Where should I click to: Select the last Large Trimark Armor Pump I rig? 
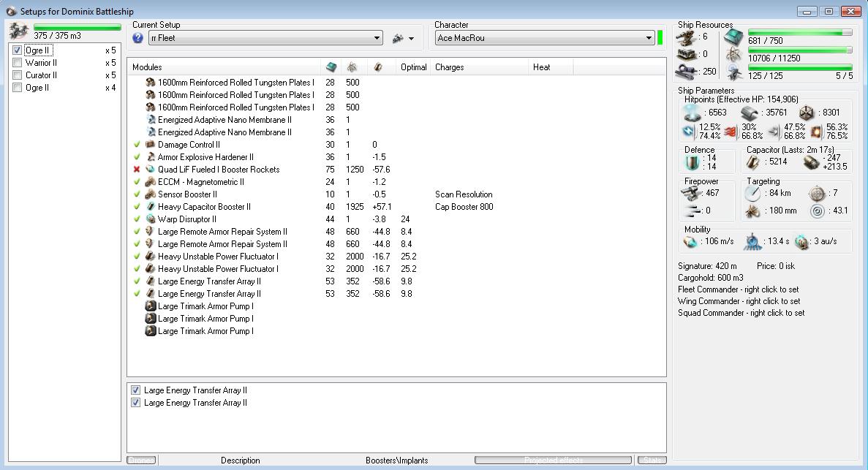point(396,331)
